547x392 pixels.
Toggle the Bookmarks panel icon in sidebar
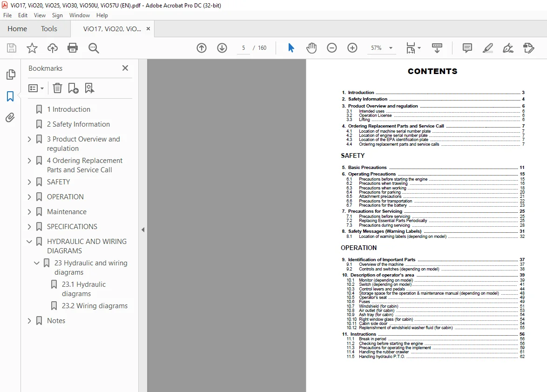point(10,96)
